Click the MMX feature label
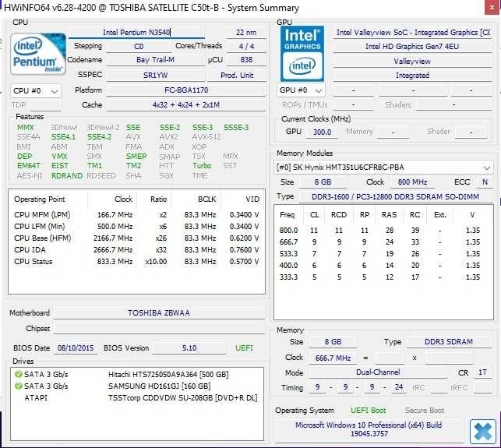The width and height of the screenshot is (501, 448). 25,128
